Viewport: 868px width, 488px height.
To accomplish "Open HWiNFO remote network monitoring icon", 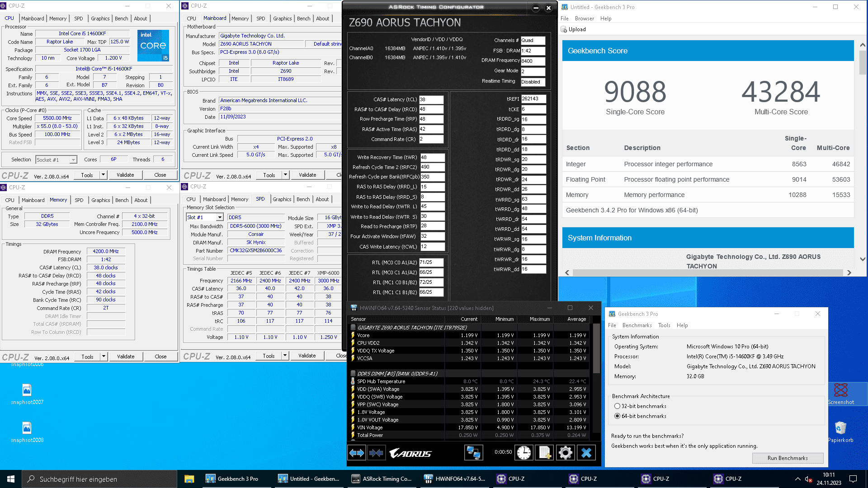I will 473,453.
